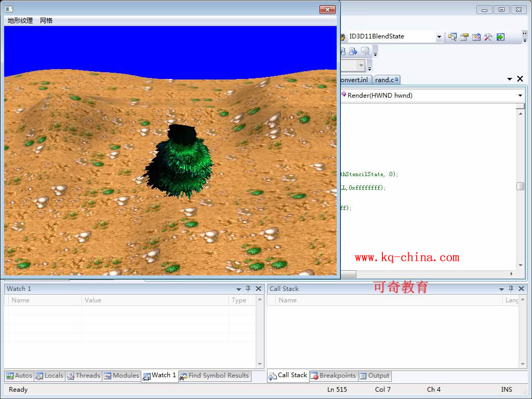Open the Call Stack window position dropdown
Viewport: 532px width, 399px height.
(502, 289)
